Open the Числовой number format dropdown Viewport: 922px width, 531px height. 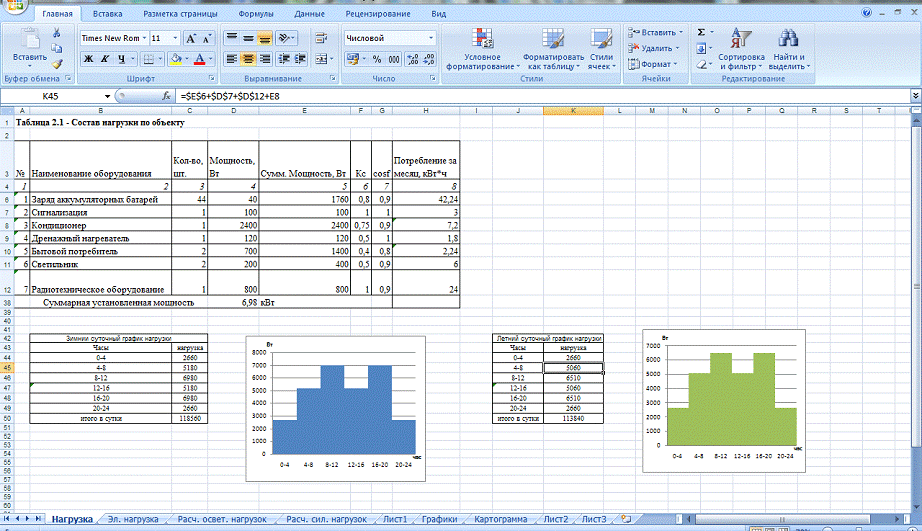[x=431, y=38]
